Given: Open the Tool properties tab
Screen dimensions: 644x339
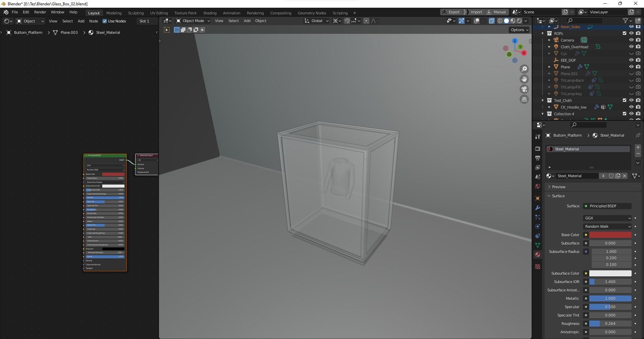Looking at the screenshot, I should point(538,136).
